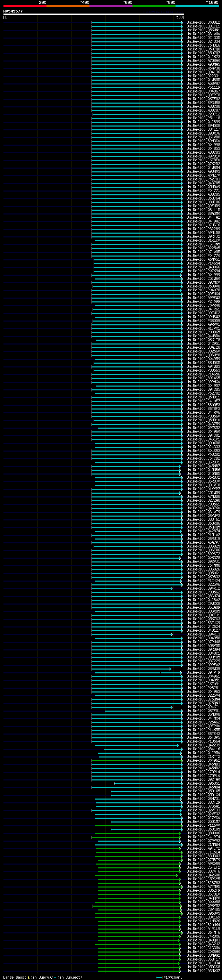
Task: Click the =100char. scale legend
Action: pyautogui.click(x=169, y=977)
